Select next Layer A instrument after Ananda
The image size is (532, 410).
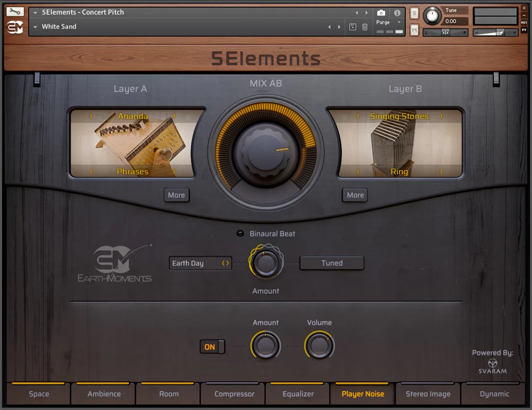[x=175, y=116]
